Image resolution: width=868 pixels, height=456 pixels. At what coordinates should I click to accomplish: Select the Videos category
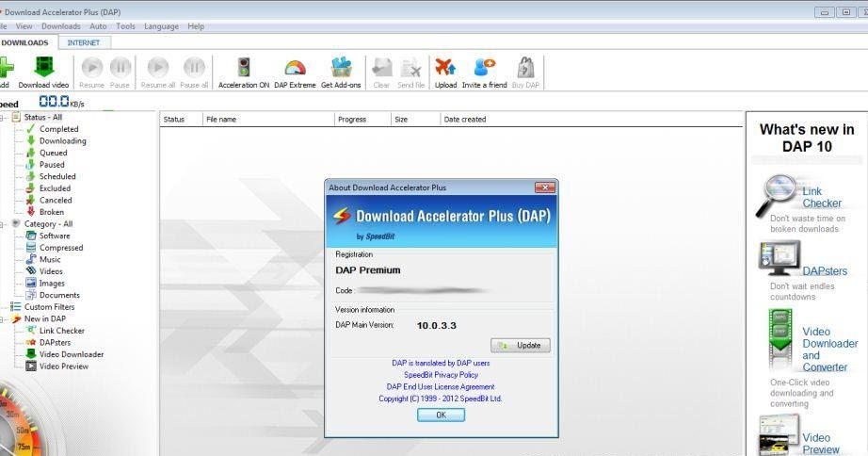[x=51, y=271]
